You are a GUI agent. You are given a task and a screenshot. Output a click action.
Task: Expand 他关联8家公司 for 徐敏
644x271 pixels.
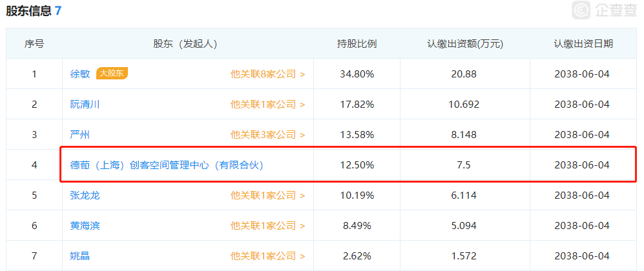click(x=268, y=74)
